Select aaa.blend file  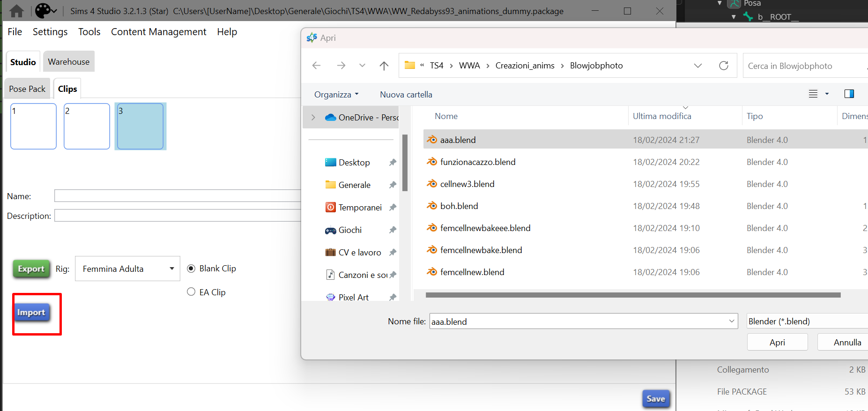click(x=458, y=140)
